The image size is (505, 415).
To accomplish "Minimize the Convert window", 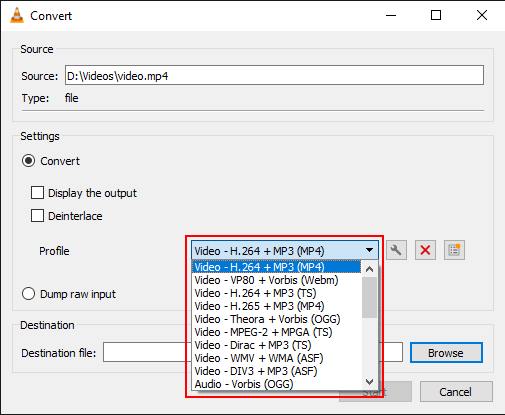I will click(391, 15).
